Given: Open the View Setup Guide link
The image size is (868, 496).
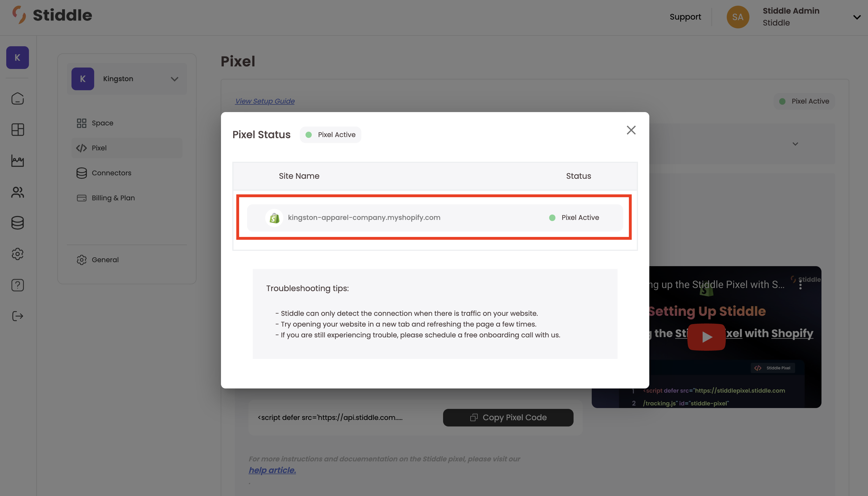Looking at the screenshot, I should point(265,101).
